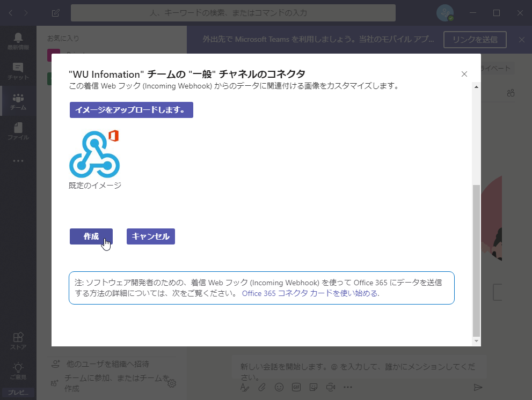Open ファイル files icon in sidebar
Viewport: 532px width, 400px height.
tap(18, 131)
